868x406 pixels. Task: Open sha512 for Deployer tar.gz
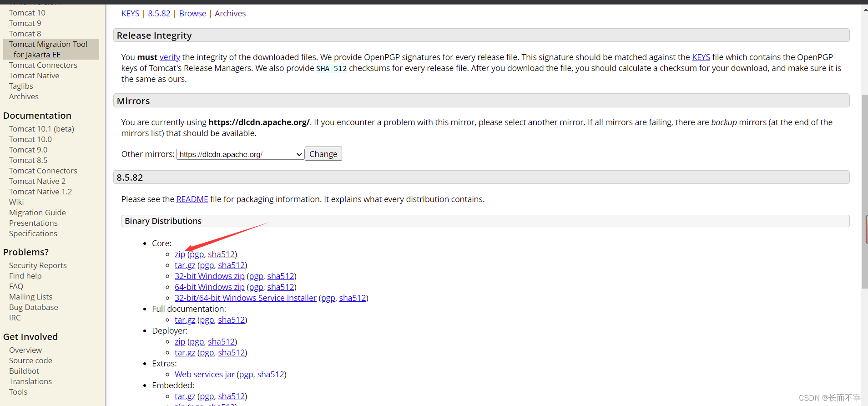click(x=231, y=353)
